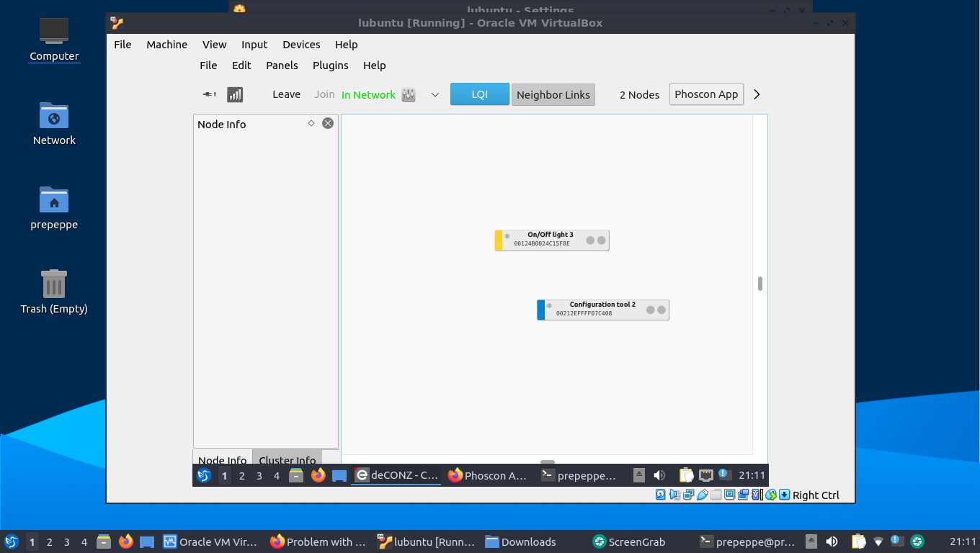This screenshot has height=553, width=980.
Task: Toggle the Neighbor Links button
Action: coord(553,94)
